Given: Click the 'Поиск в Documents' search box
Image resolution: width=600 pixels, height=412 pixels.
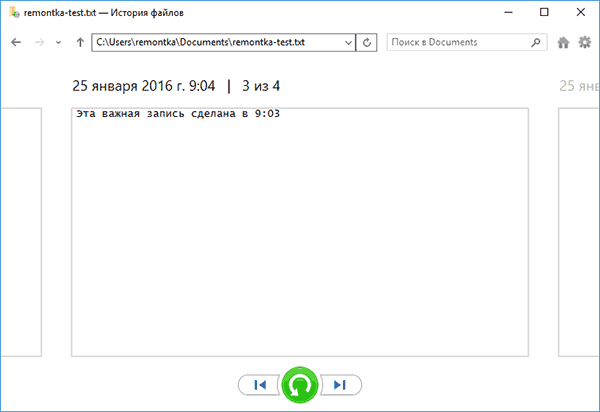Looking at the screenshot, I should tap(458, 43).
